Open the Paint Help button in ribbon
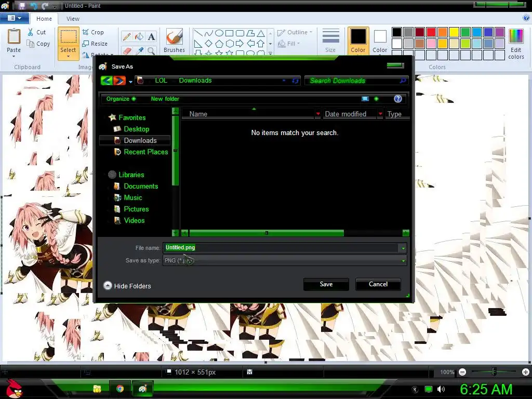Image resolution: width=532 pixels, height=399 pixels. [526, 18]
